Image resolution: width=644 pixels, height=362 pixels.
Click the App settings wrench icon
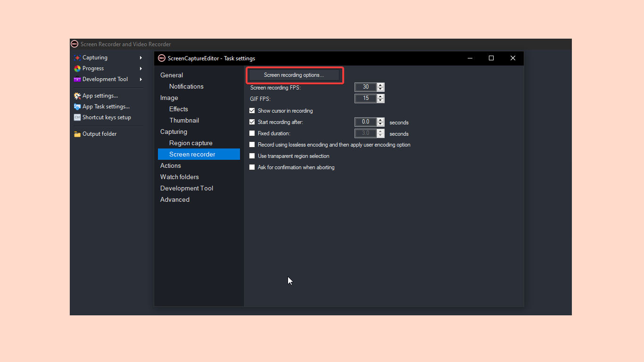pyautogui.click(x=77, y=96)
